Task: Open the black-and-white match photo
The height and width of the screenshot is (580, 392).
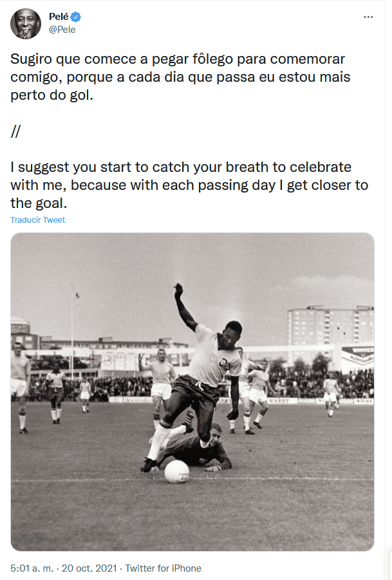Action: 192,391
